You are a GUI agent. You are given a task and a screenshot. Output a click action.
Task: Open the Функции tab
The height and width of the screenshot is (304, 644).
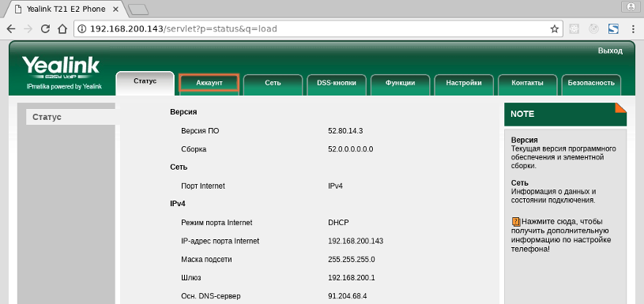400,84
